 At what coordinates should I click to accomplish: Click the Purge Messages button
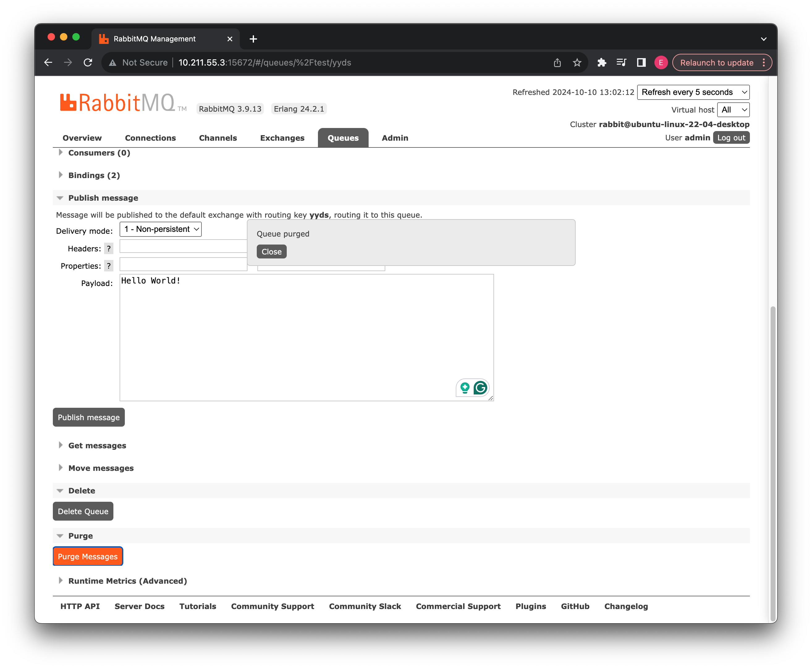[87, 556]
